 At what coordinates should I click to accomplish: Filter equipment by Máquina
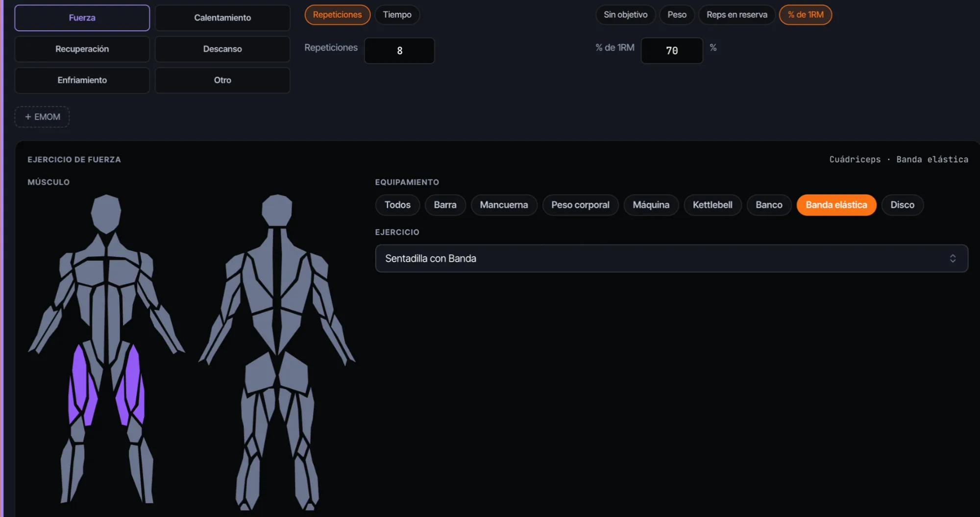coord(651,205)
